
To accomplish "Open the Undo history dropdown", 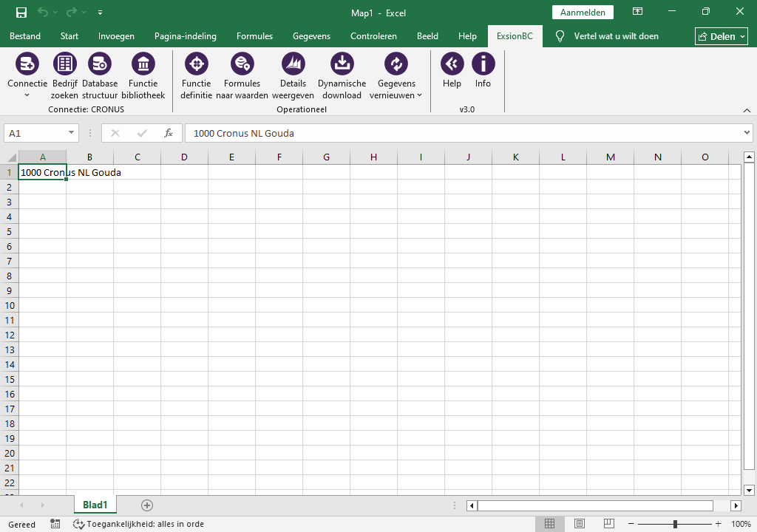I will coord(55,13).
